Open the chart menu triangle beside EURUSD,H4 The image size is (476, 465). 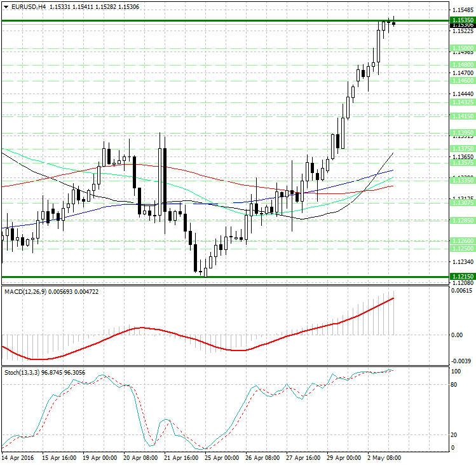tap(6, 7)
